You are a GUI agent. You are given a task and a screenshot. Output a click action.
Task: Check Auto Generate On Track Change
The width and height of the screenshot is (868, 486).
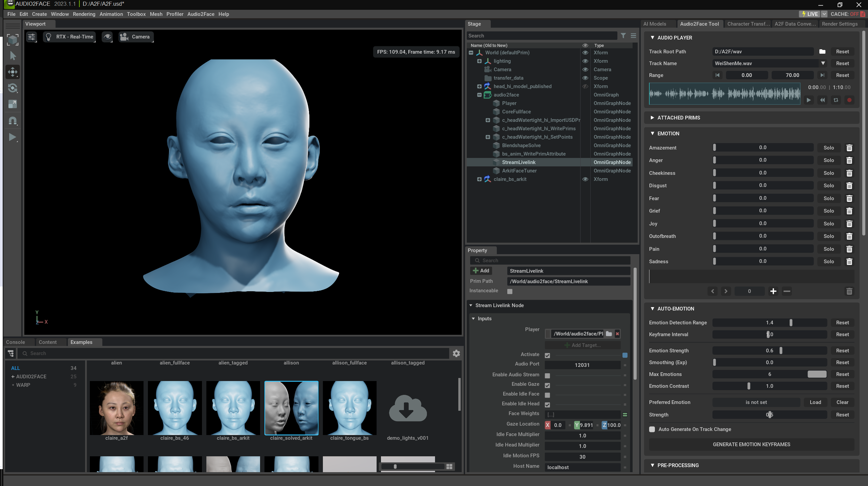652,429
